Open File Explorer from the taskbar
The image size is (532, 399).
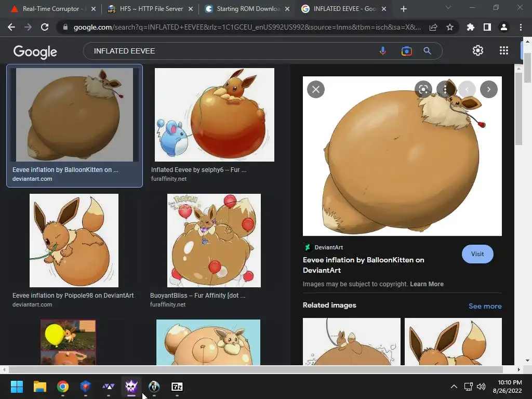tap(39, 387)
